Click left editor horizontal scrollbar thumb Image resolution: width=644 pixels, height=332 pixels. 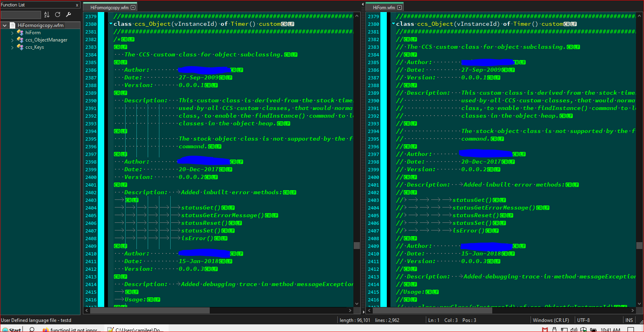point(150,311)
